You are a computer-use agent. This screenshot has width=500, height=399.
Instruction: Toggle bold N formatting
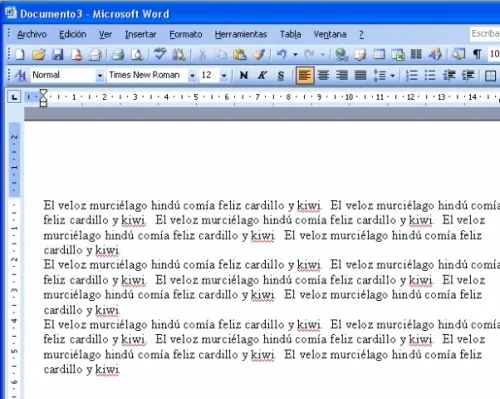244,75
